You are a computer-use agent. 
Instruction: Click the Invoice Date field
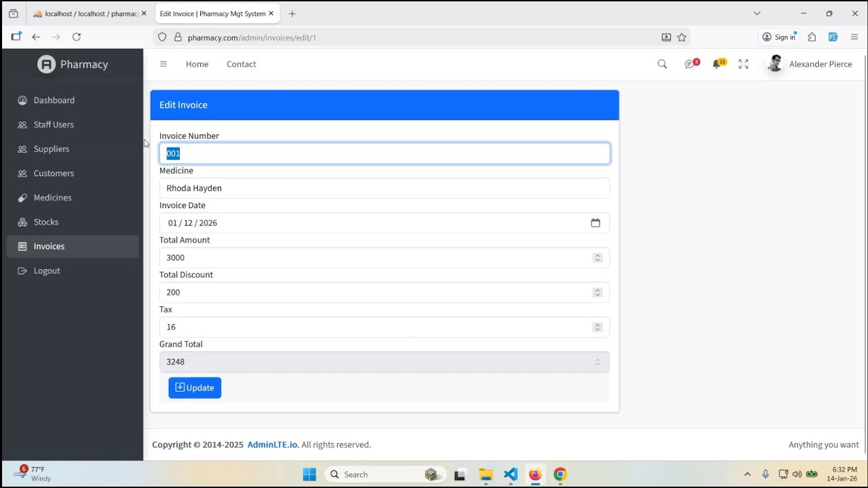384,223
